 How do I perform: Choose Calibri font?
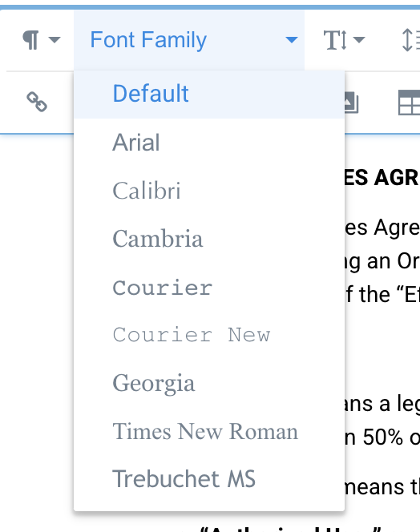(x=209, y=191)
